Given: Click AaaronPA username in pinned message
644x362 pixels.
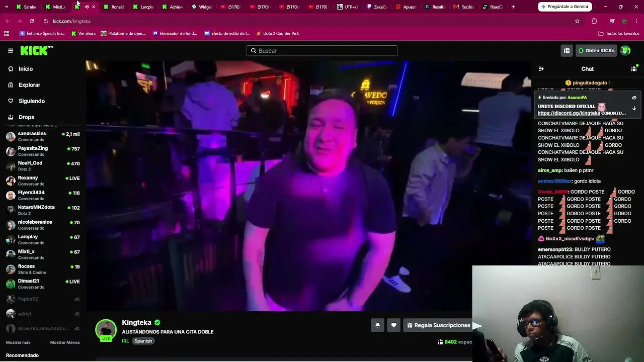Looking at the screenshot, I should click(577, 98).
